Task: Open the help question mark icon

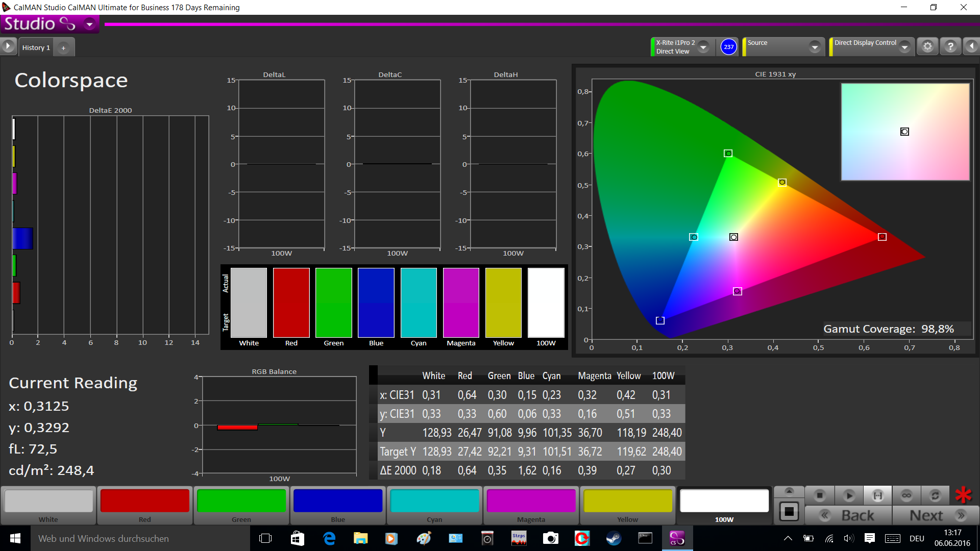Action: [950, 47]
